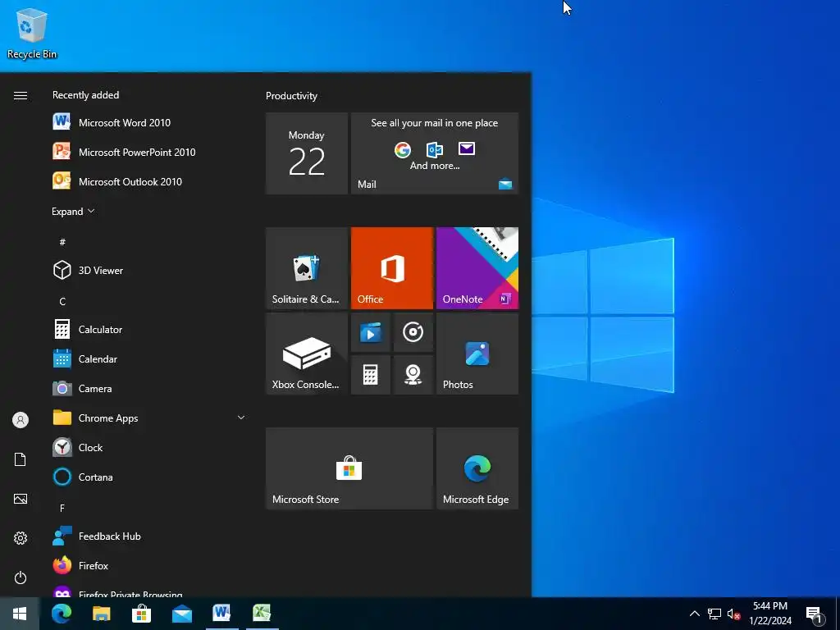Open Xbox Console Companion tile
Viewport: 840px width, 630px height.
(x=307, y=354)
